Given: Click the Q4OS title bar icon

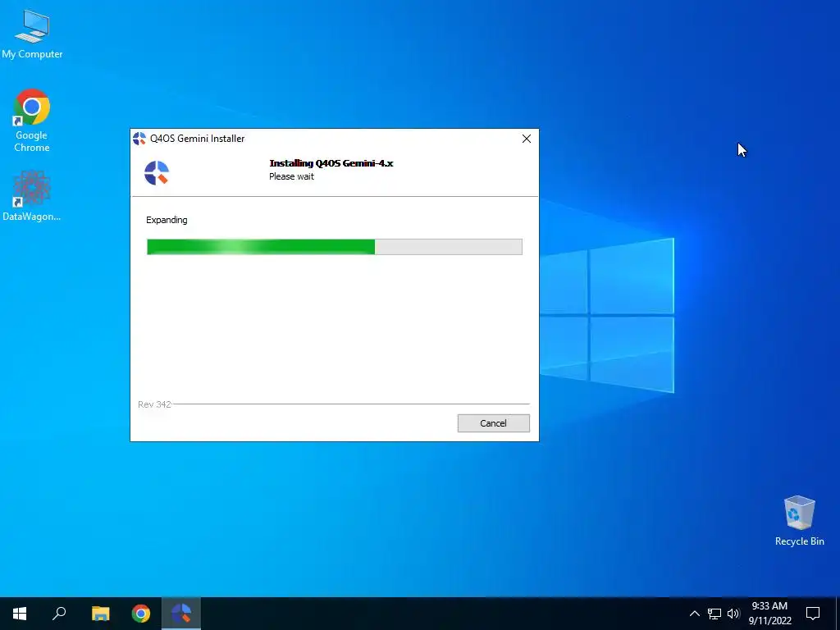Looking at the screenshot, I should click(x=139, y=139).
